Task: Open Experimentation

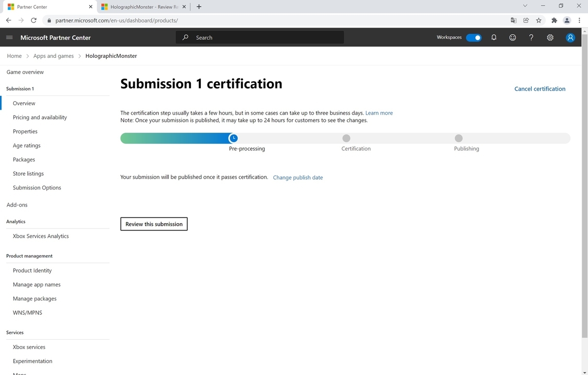Action: tap(32, 361)
